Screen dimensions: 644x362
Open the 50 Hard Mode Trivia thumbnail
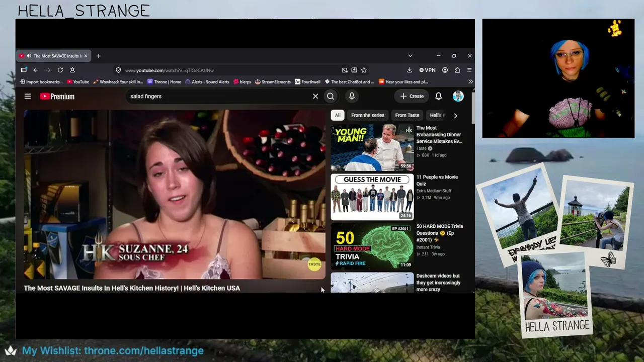click(x=372, y=246)
